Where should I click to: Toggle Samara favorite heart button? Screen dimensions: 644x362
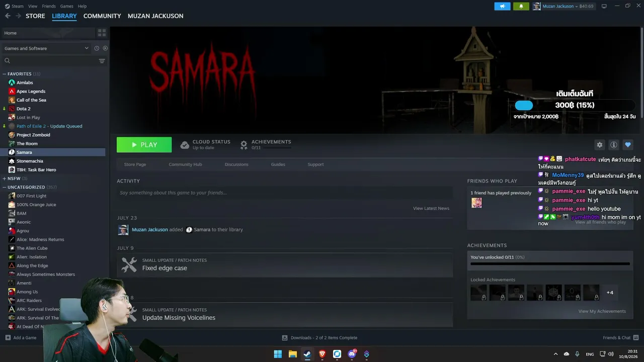coord(627,145)
